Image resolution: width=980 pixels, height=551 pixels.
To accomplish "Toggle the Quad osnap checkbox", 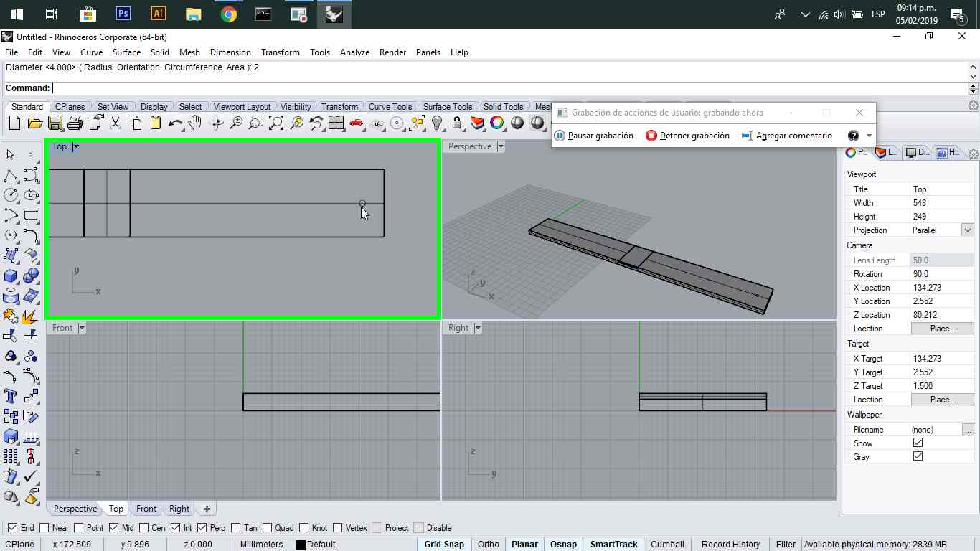I will (x=268, y=528).
